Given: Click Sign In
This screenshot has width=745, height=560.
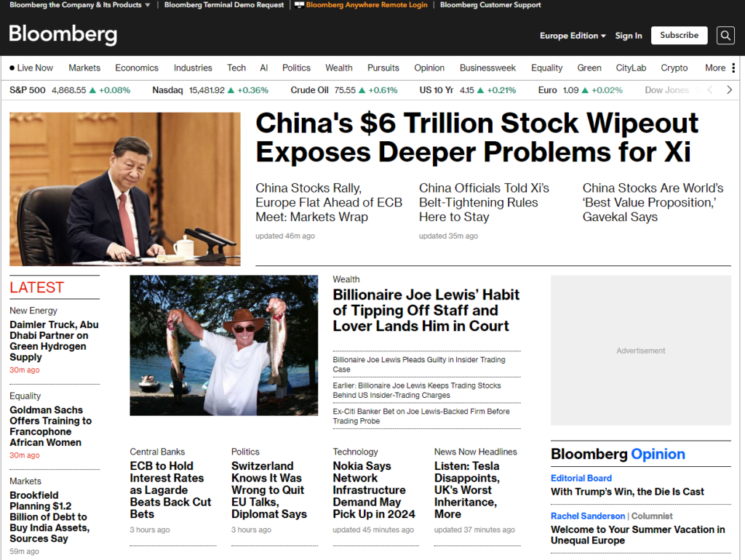Looking at the screenshot, I should [x=628, y=36].
